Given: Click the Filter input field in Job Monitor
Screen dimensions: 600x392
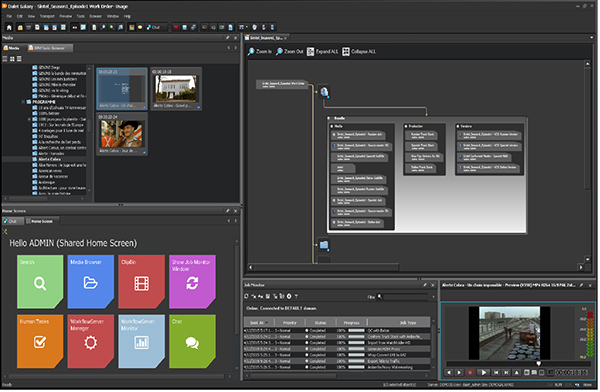Looking at the screenshot, I should pos(406,297).
